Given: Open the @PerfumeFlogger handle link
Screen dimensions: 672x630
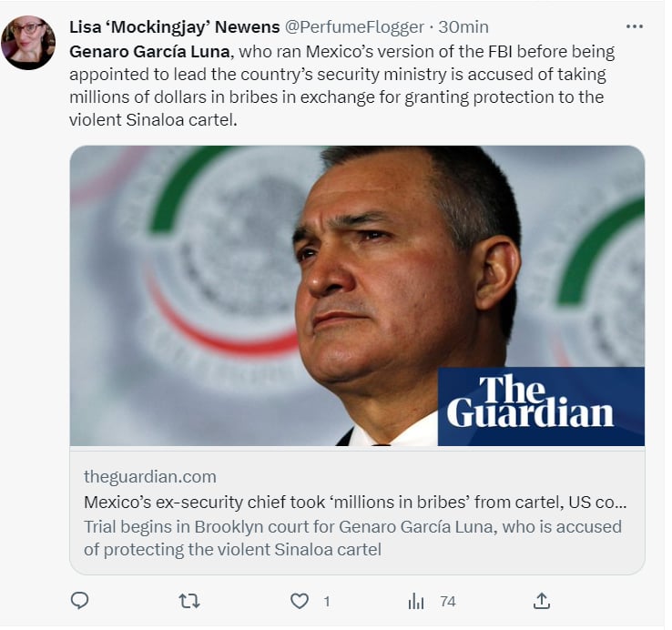Looking at the screenshot, I should click(x=354, y=27).
